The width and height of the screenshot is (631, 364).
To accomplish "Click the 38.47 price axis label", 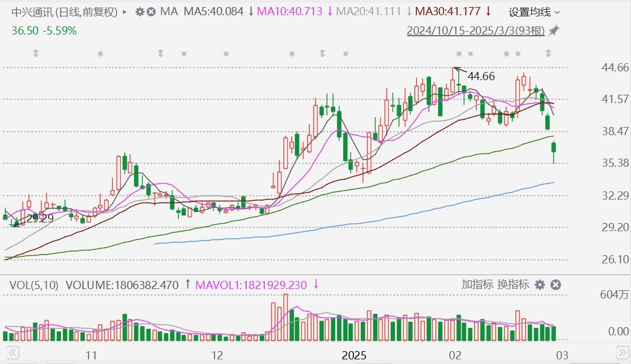I will (x=615, y=131).
